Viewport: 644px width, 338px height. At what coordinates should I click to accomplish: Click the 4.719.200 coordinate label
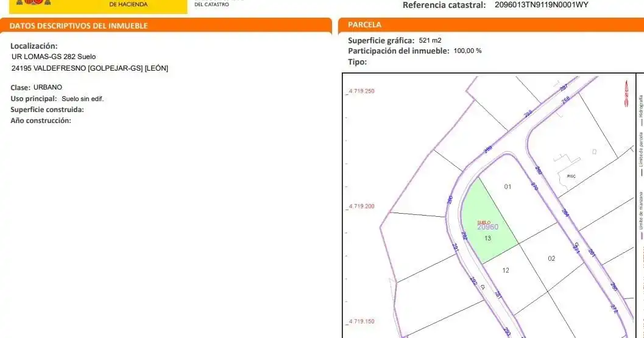click(362, 206)
